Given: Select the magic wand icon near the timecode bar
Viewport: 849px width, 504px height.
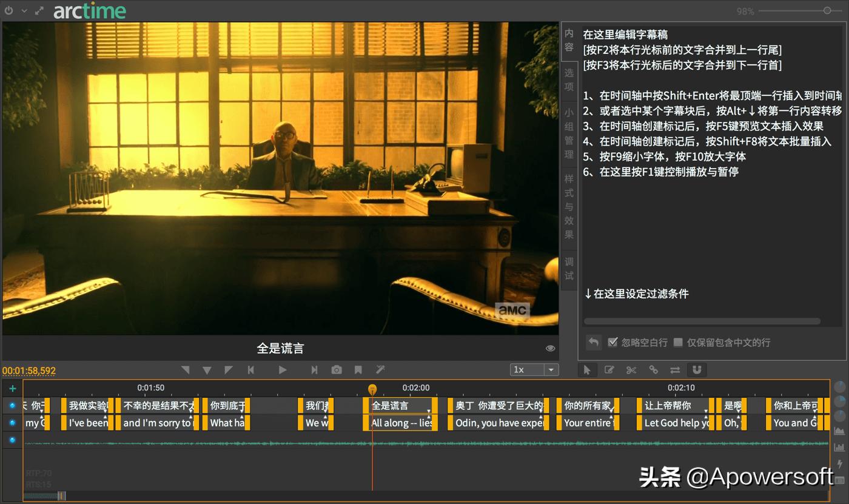Looking at the screenshot, I should coord(380,369).
